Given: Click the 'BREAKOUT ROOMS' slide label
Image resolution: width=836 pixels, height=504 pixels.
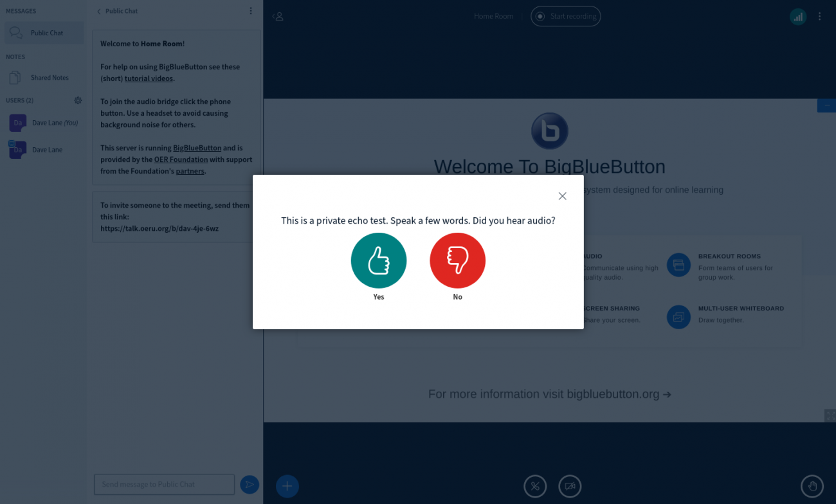Looking at the screenshot, I should tap(729, 256).
